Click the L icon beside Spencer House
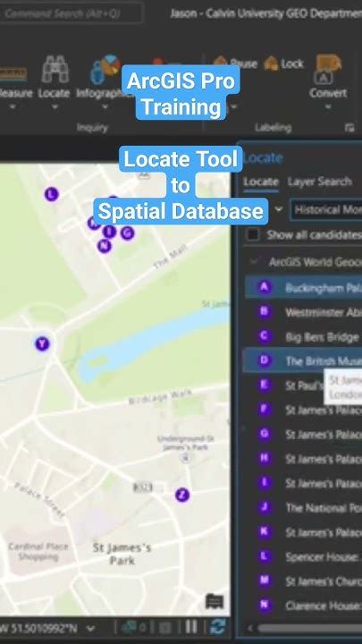 [x=265, y=556]
